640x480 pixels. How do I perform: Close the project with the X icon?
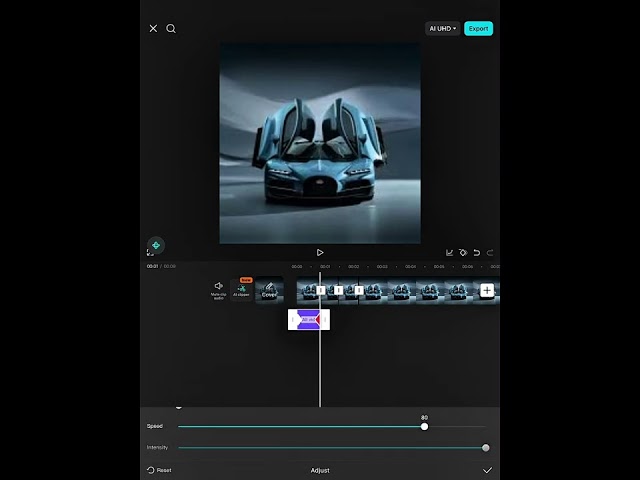click(153, 28)
